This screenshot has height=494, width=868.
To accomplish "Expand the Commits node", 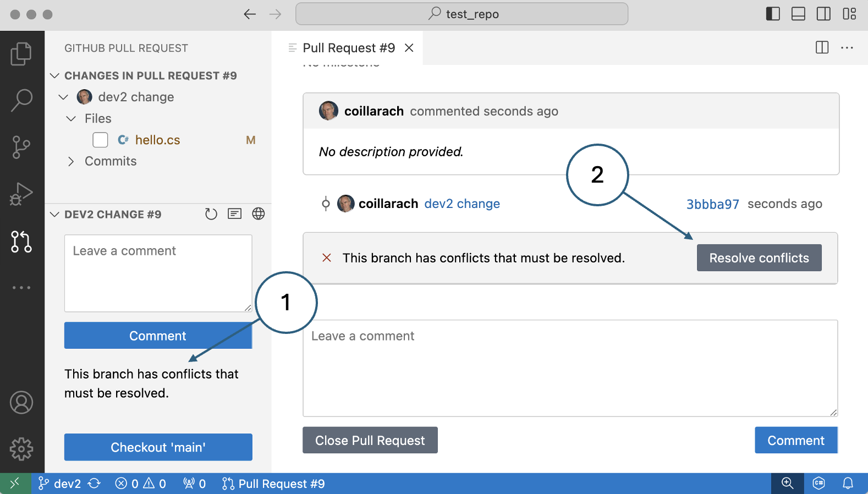I will [x=71, y=162].
